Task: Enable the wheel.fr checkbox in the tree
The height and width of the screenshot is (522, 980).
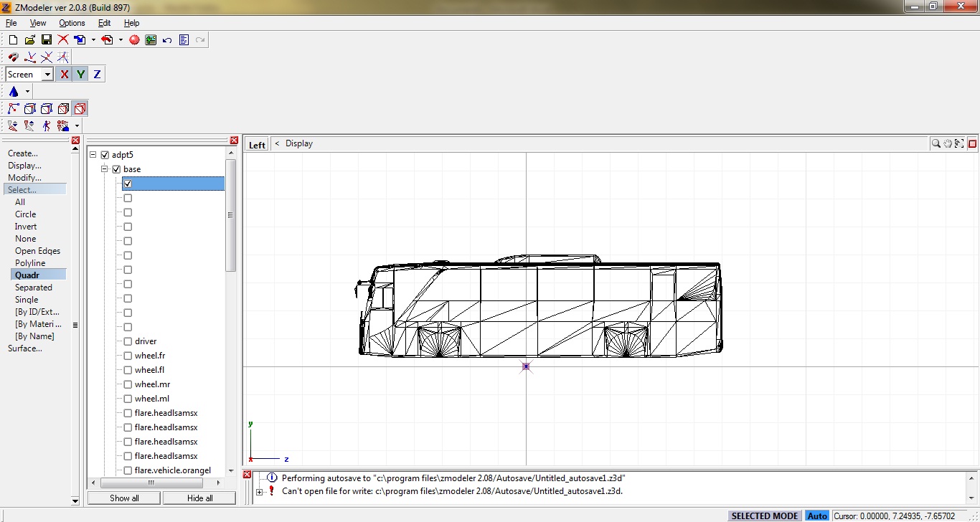Action: (127, 355)
